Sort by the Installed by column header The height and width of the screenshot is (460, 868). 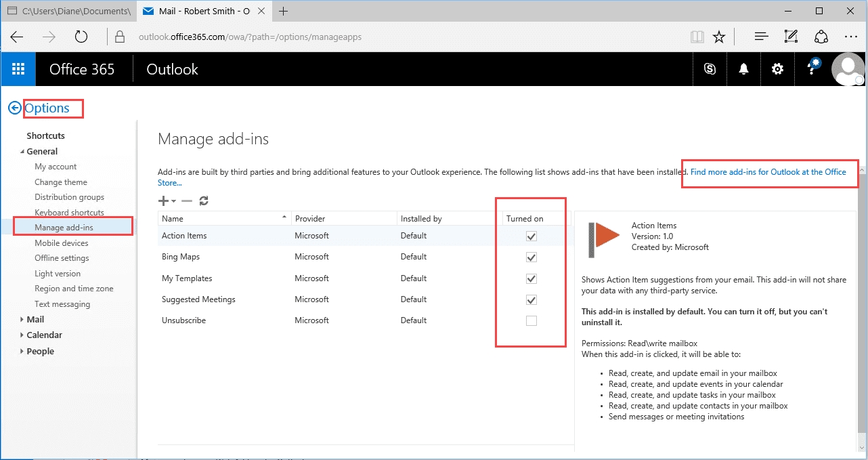click(x=450, y=218)
